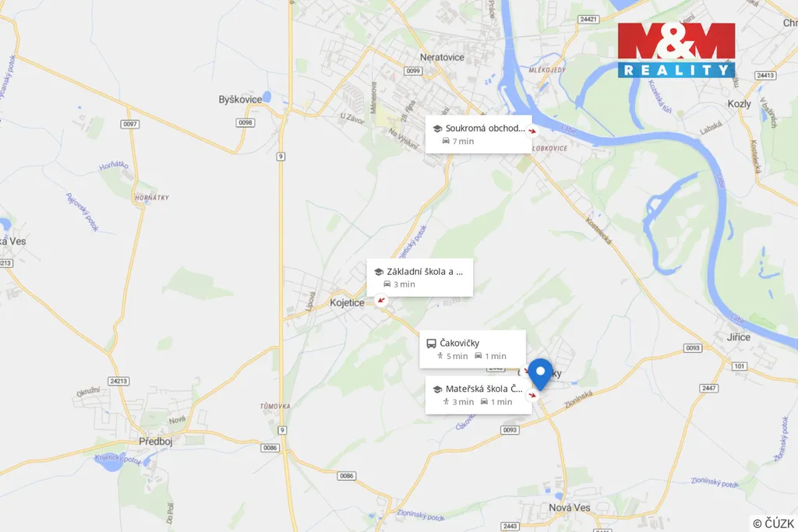Select the Čakovičky bus stop card
Viewport: 798px width, 532px height.
(x=472, y=349)
